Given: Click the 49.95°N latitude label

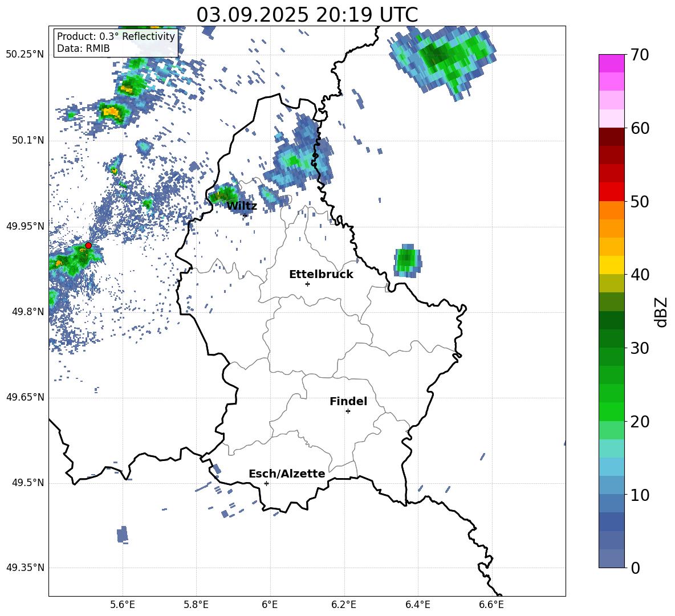Looking at the screenshot, I should [x=25, y=226].
